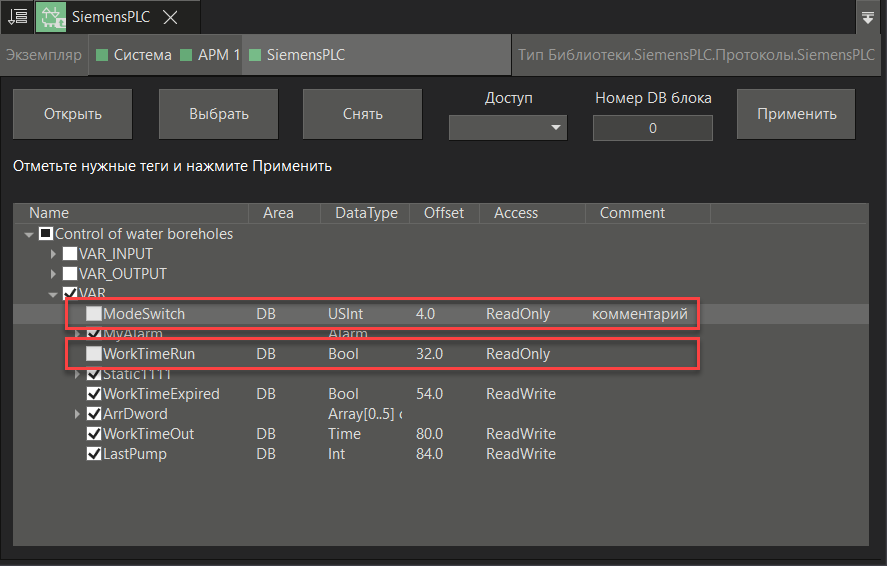Check the ModeSwitch tag checkbox
This screenshot has height=566, width=887.
pos(94,314)
